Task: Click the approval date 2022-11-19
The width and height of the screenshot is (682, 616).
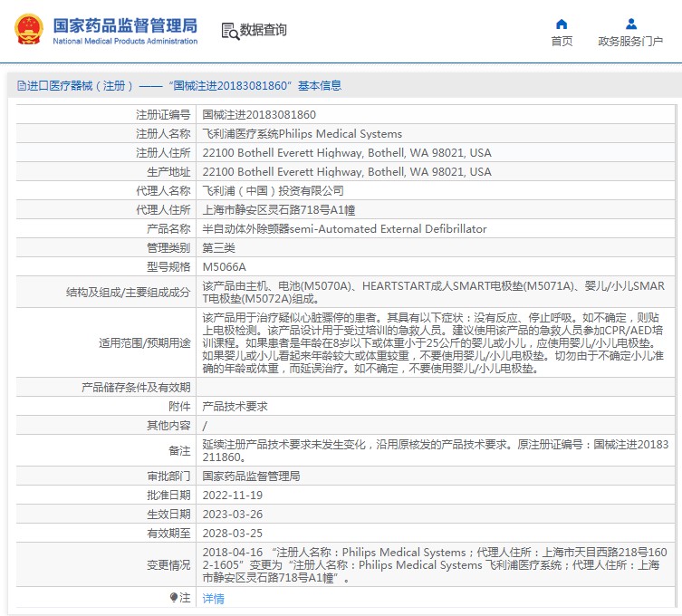Action: [x=232, y=496]
